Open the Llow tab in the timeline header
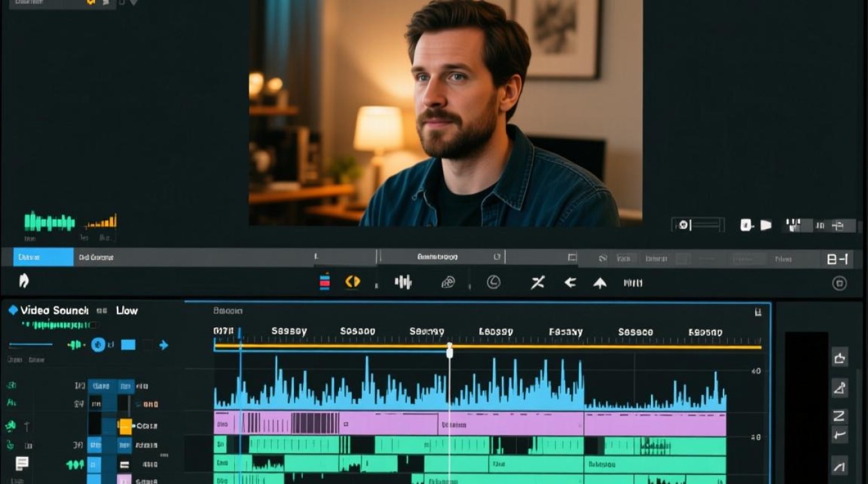 tap(127, 310)
